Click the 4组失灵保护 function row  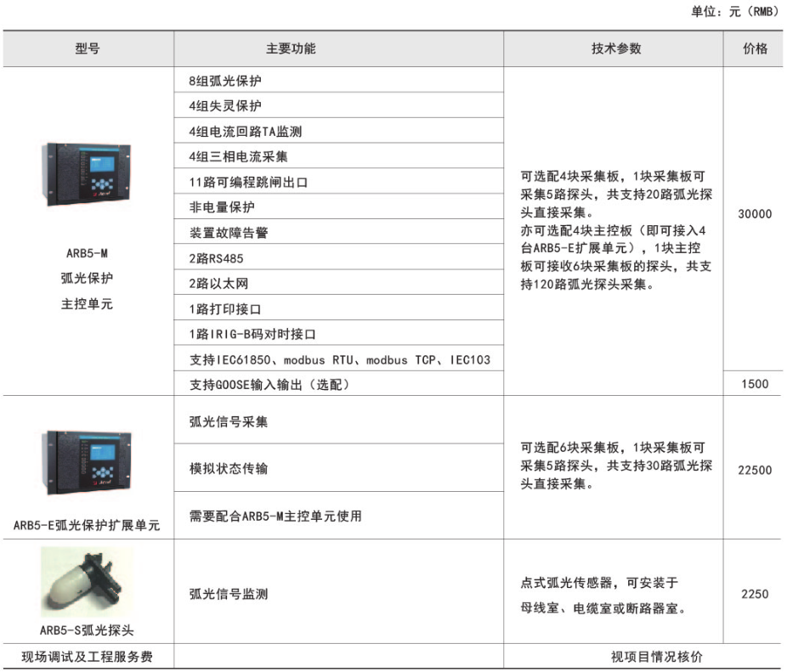[x=225, y=107]
